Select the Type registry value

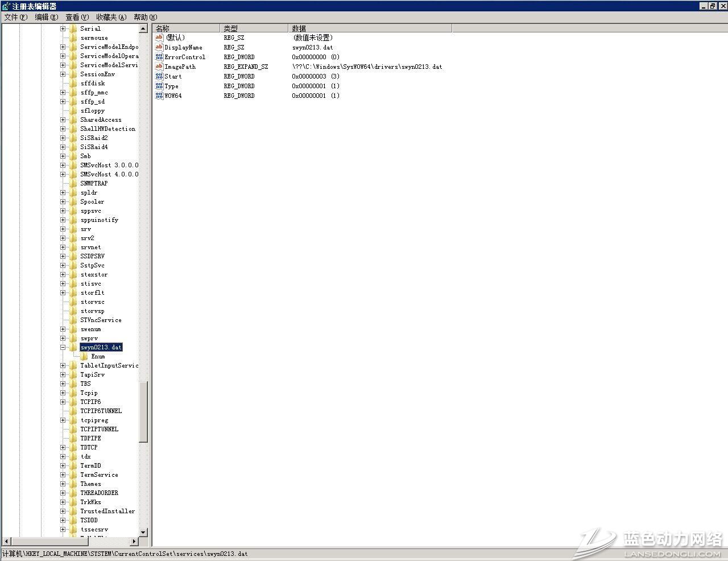pyautogui.click(x=171, y=86)
